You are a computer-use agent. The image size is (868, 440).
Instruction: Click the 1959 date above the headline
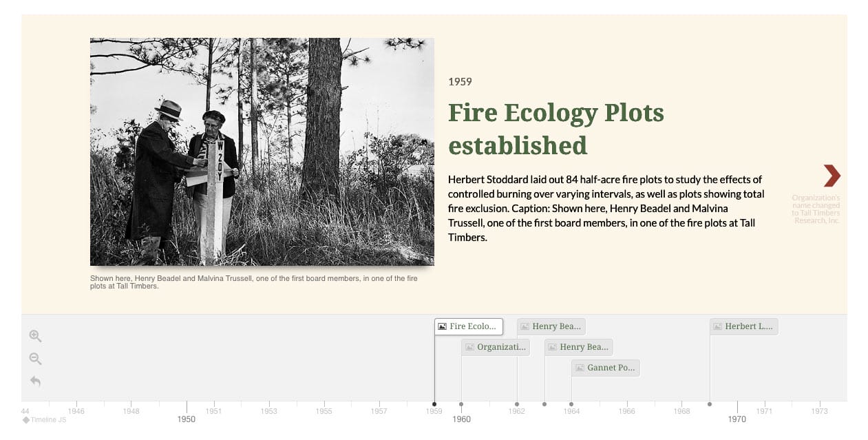[x=460, y=82]
